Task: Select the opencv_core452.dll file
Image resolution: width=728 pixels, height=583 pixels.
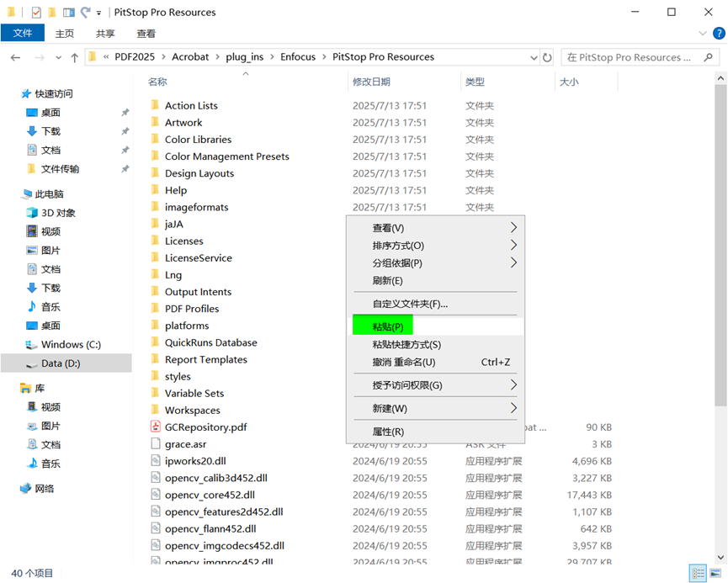Action: (x=210, y=495)
